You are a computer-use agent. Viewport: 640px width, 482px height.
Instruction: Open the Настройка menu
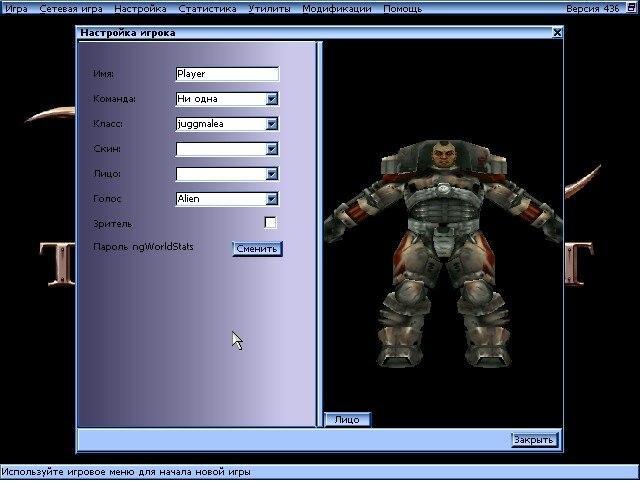point(140,8)
